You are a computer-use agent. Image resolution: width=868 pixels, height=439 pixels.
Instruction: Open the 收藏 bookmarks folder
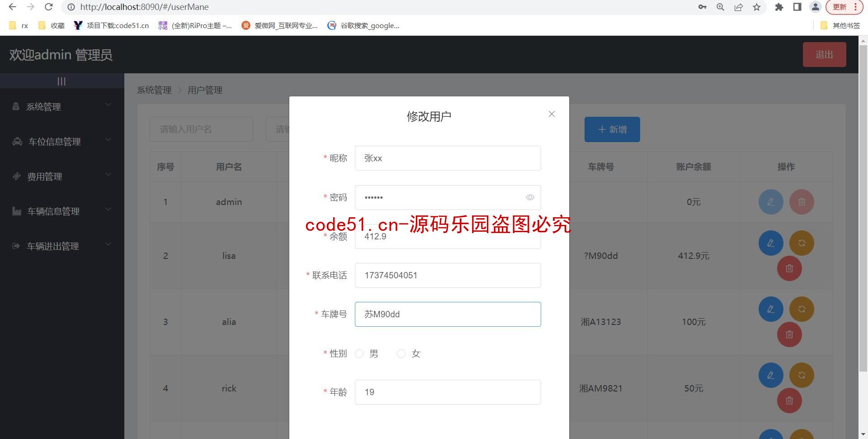[x=52, y=26]
